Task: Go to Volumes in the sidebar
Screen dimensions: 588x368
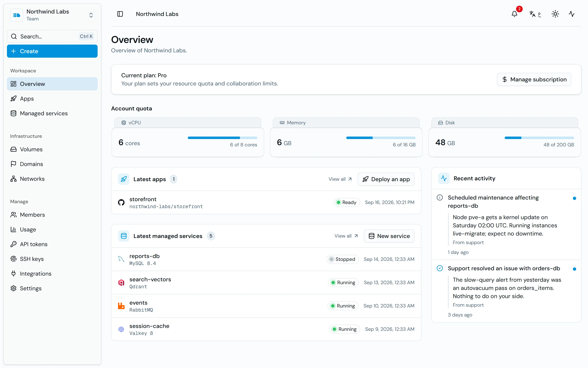Action: coord(52,149)
